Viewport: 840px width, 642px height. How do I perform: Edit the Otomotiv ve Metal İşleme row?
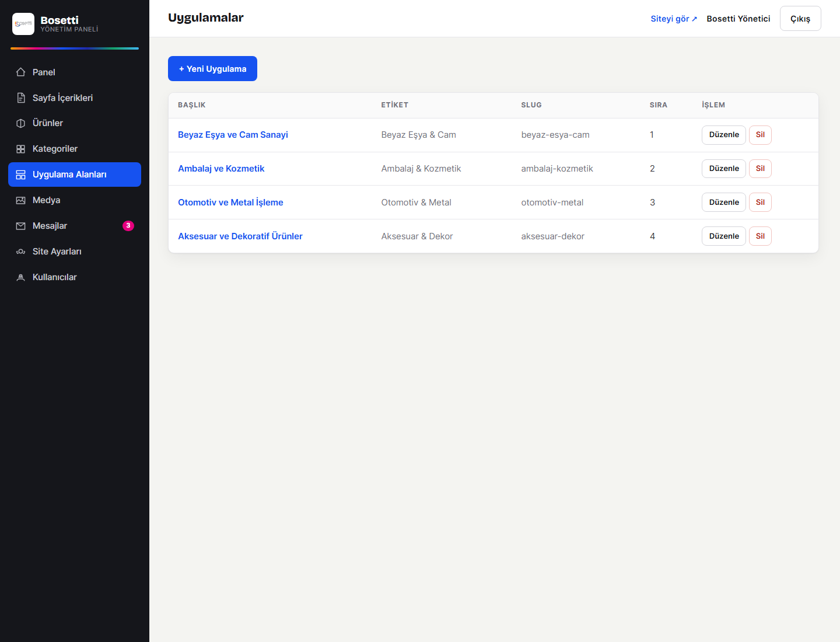pyautogui.click(x=724, y=203)
